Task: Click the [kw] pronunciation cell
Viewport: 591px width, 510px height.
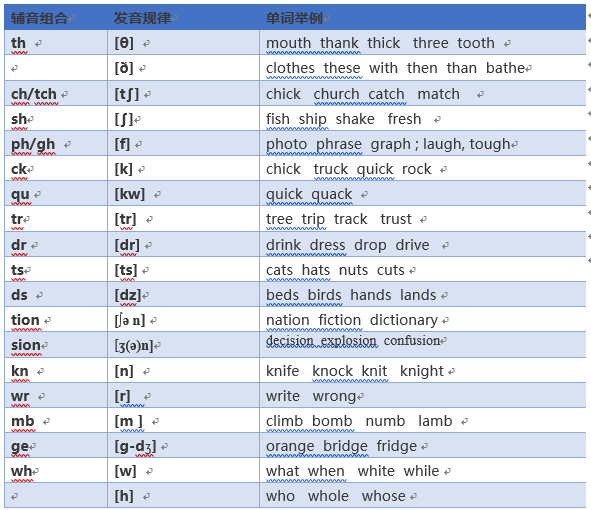Action: click(x=183, y=194)
